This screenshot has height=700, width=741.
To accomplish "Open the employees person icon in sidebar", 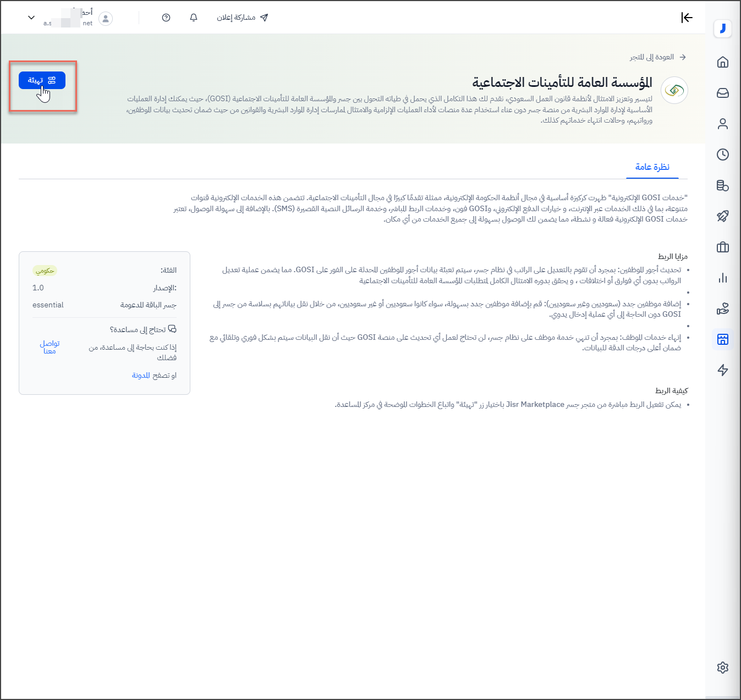I will pyautogui.click(x=722, y=124).
